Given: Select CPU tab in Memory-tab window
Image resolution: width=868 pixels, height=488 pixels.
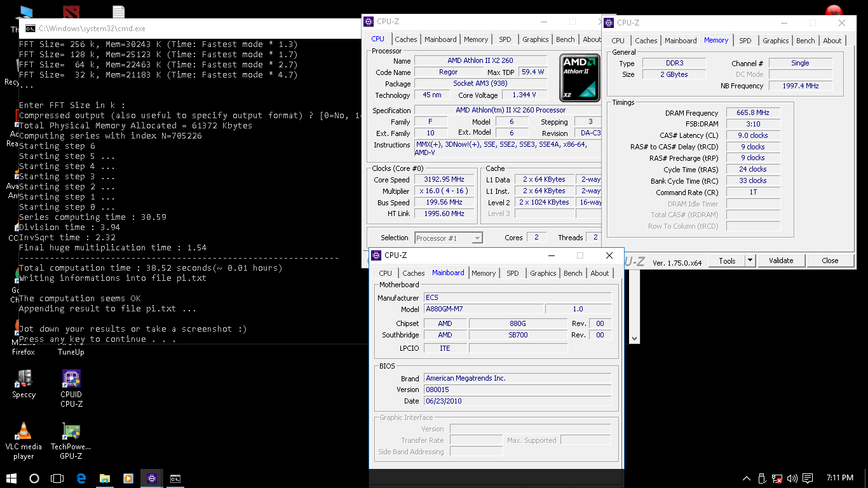Looking at the screenshot, I should pyautogui.click(x=618, y=41).
